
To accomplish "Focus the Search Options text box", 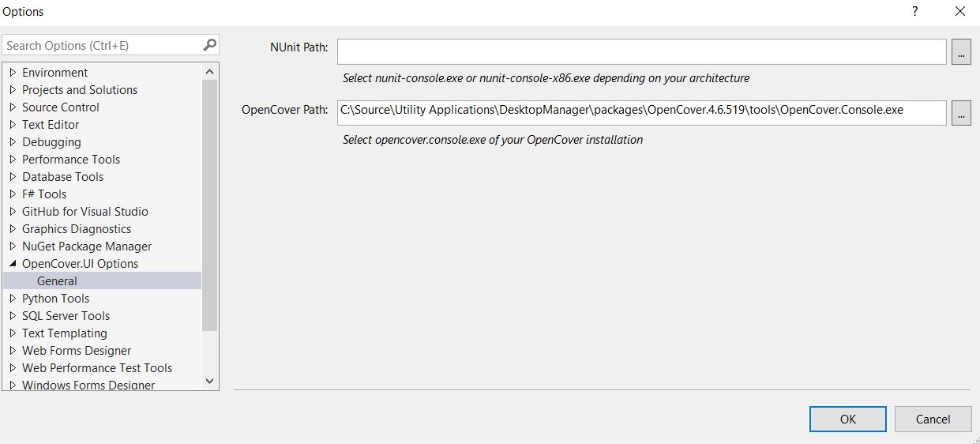I will click(x=101, y=45).
